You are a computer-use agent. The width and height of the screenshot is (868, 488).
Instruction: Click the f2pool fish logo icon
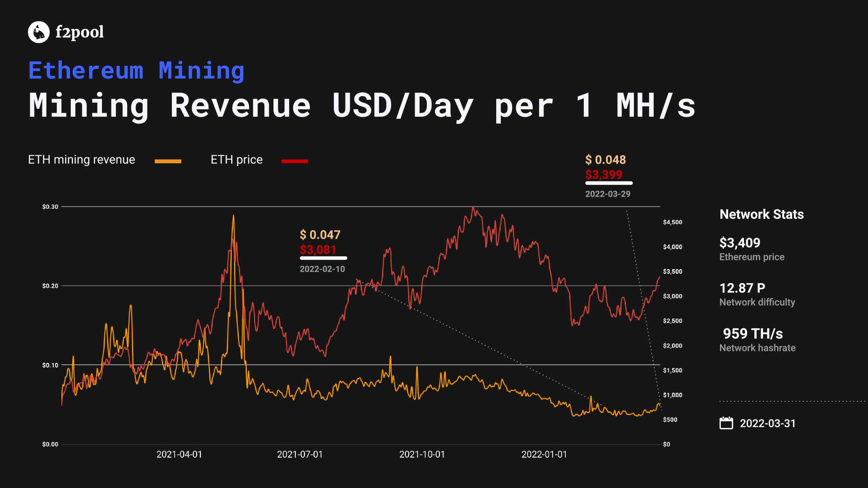39,32
